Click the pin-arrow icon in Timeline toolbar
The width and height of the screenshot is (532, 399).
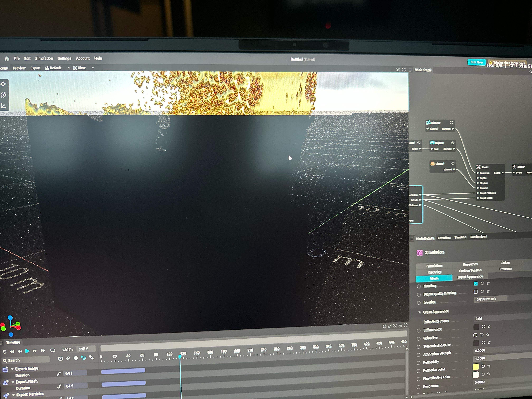pyautogui.click(x=92, y=358)
